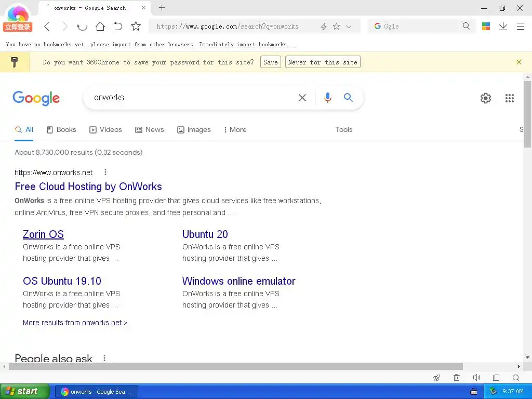Submit search with blue magnifier icon
Screen dimensions: 532x399
point(348,97)
